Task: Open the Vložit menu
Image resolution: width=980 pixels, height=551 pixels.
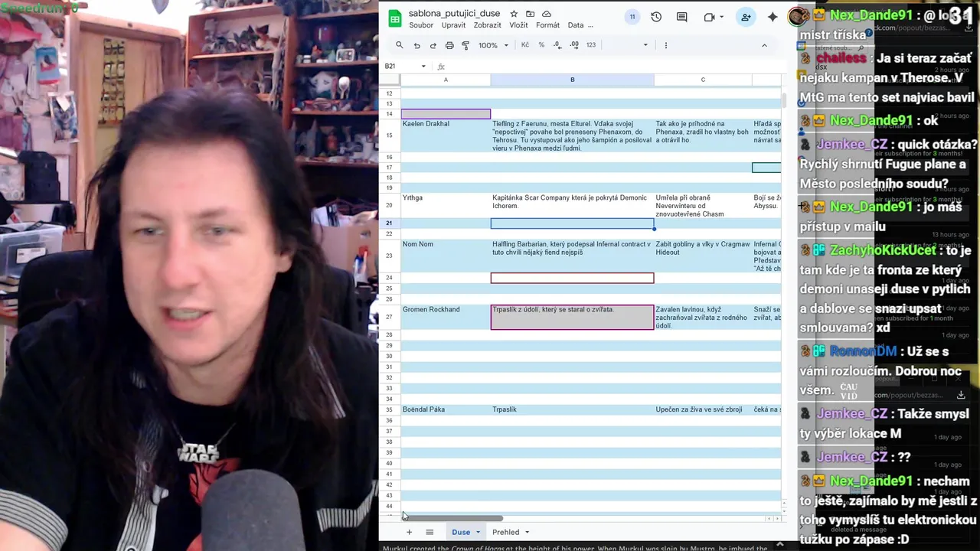Action: click(x=518, y=25)
